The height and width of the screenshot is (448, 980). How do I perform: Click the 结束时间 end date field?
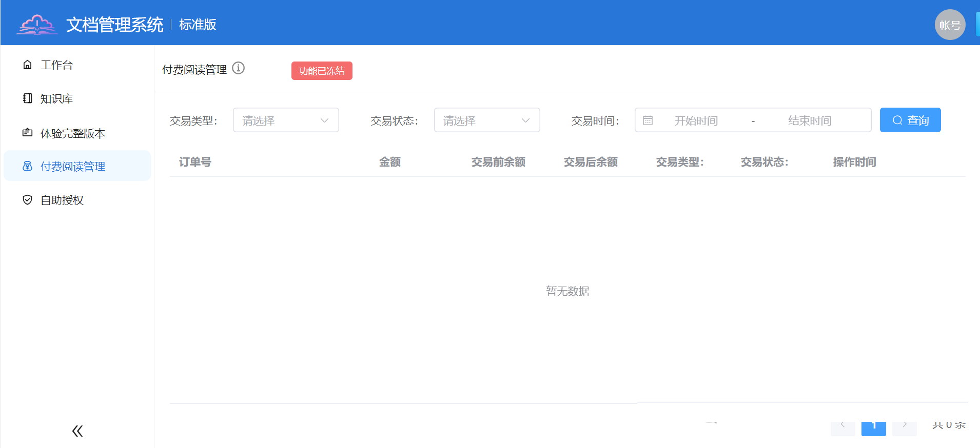coord(809,120)
